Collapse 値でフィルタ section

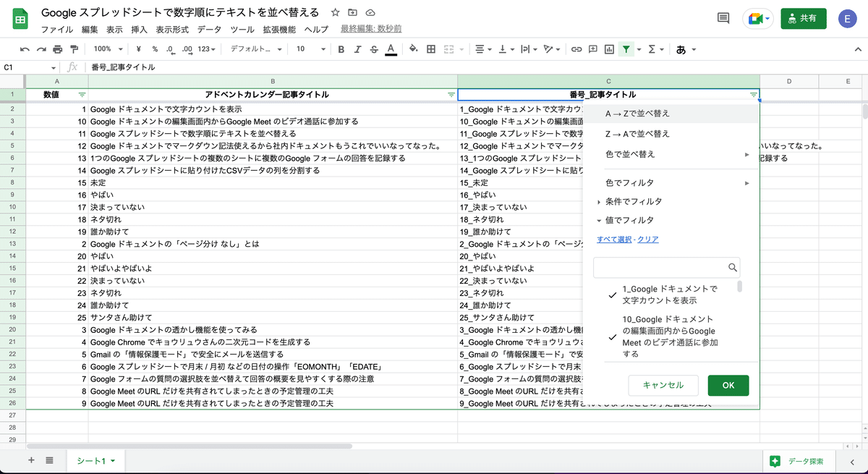click(625, 220)
